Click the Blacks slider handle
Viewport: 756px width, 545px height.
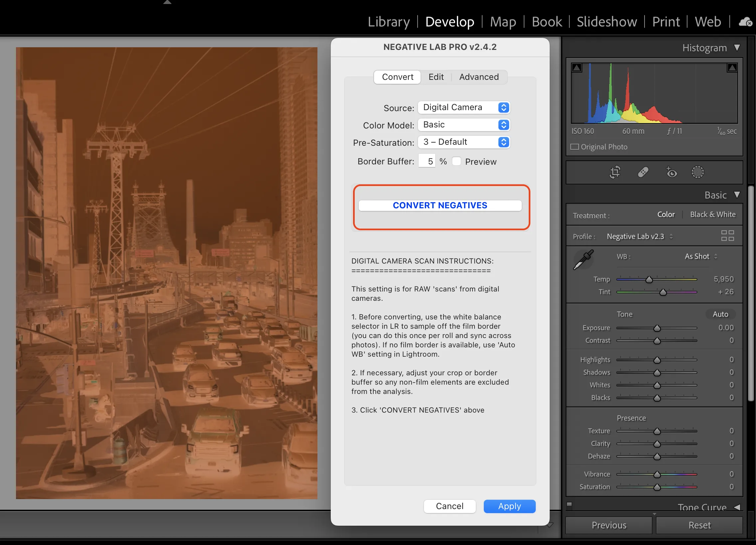(x=657, y=398)
